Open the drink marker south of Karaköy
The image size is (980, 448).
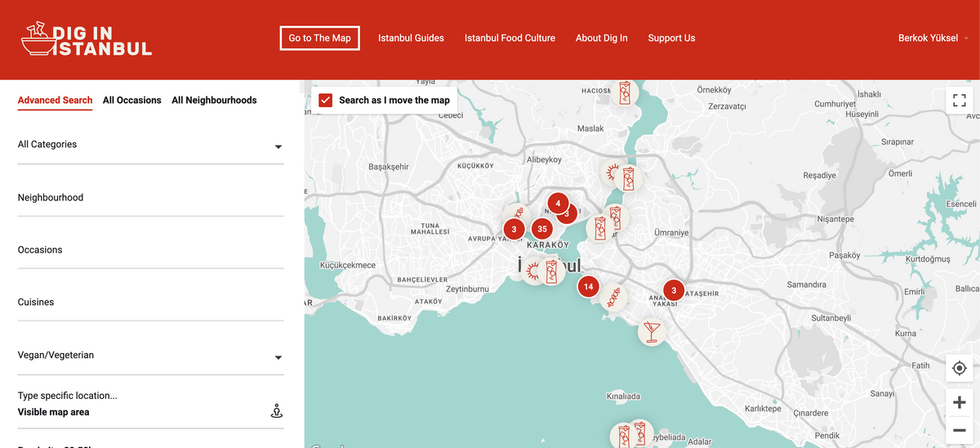552,271
